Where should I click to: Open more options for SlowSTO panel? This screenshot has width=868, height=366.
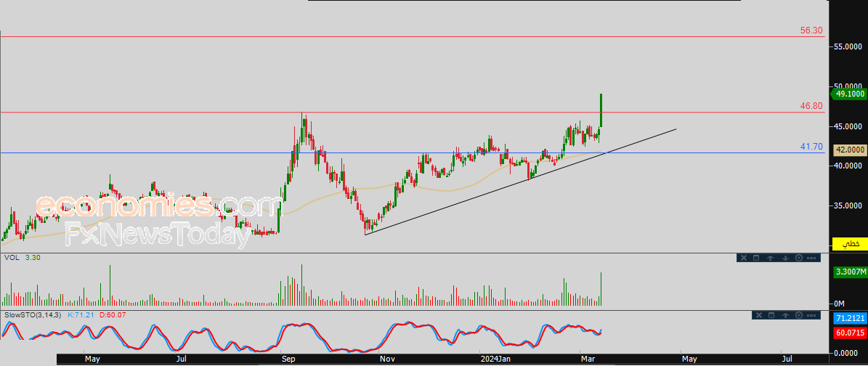pyautogui.click(x=812, y=315)
